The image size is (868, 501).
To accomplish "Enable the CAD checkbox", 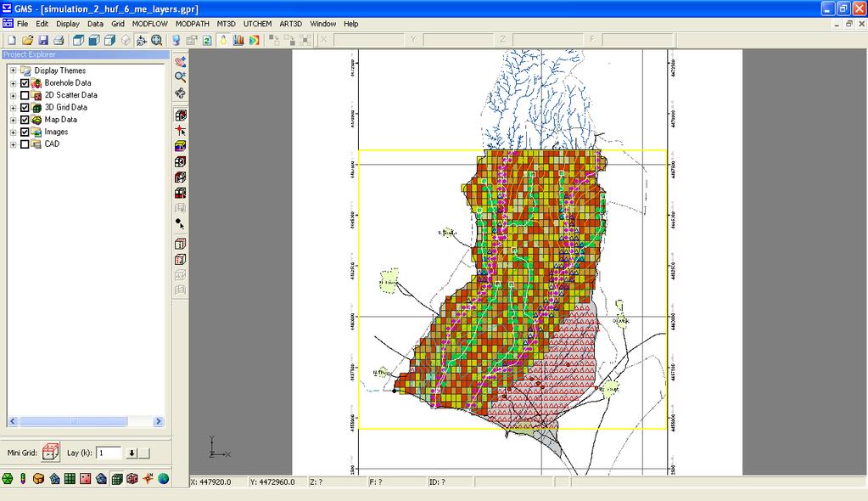I will click(x=25, y=144).
